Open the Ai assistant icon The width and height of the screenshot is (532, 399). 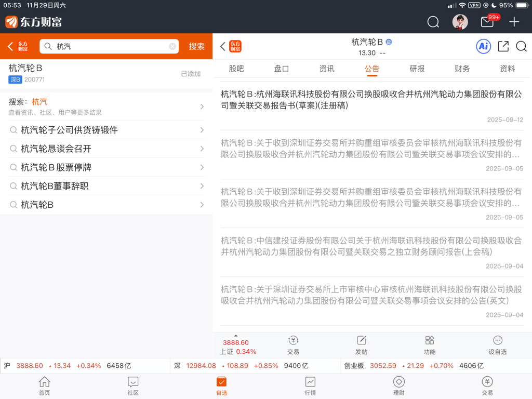pyautogui.click(x=484, y=46)
